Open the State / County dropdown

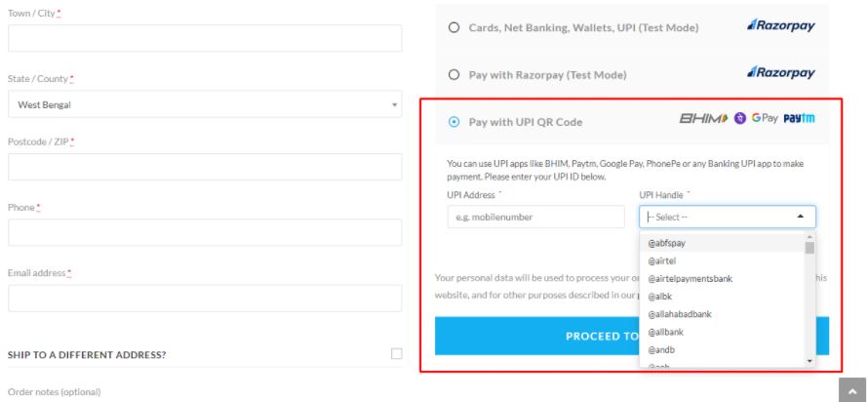pos(205,104)
